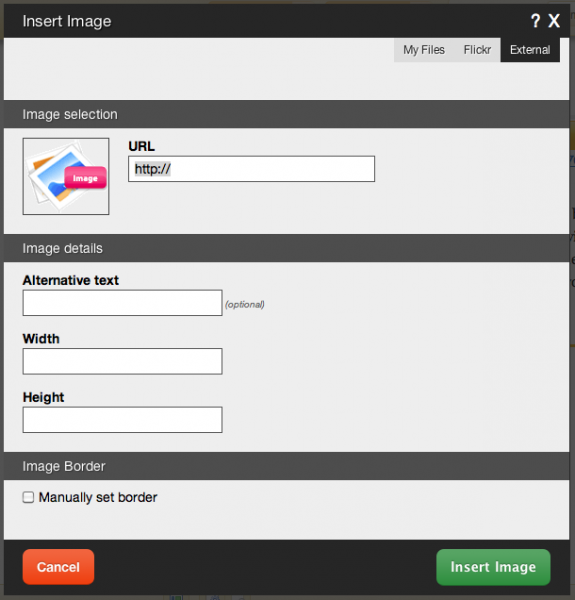
Task: Click the Image details section header
Action: (286, 248)
